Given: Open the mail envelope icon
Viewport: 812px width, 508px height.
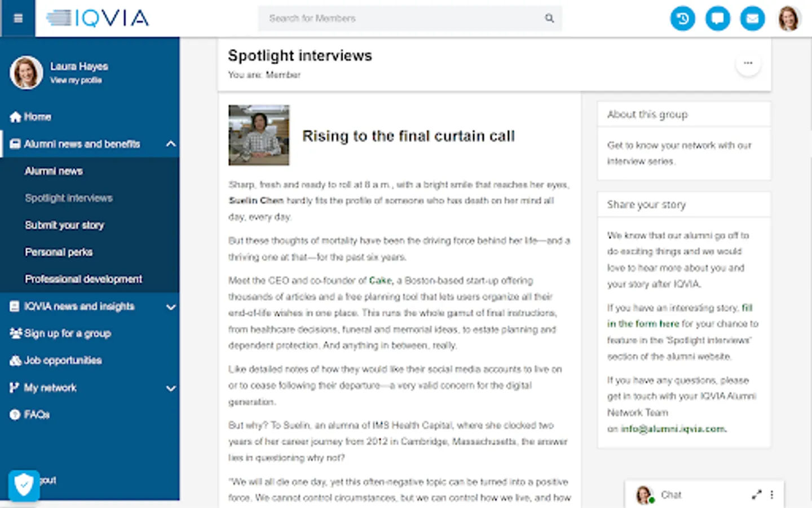Looking at the screenshot, I should click(x=752, y=19).
